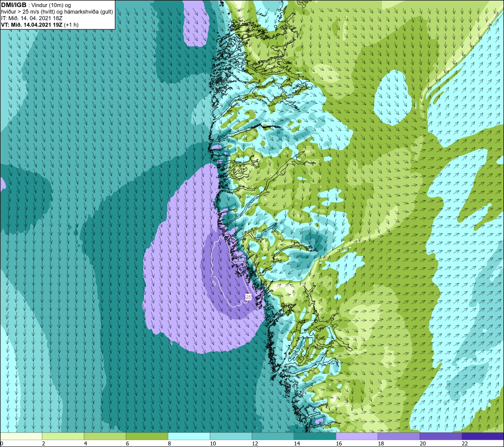
Task: Click the 20–22 m/s violet legend swatch
Action: (441, 436)
